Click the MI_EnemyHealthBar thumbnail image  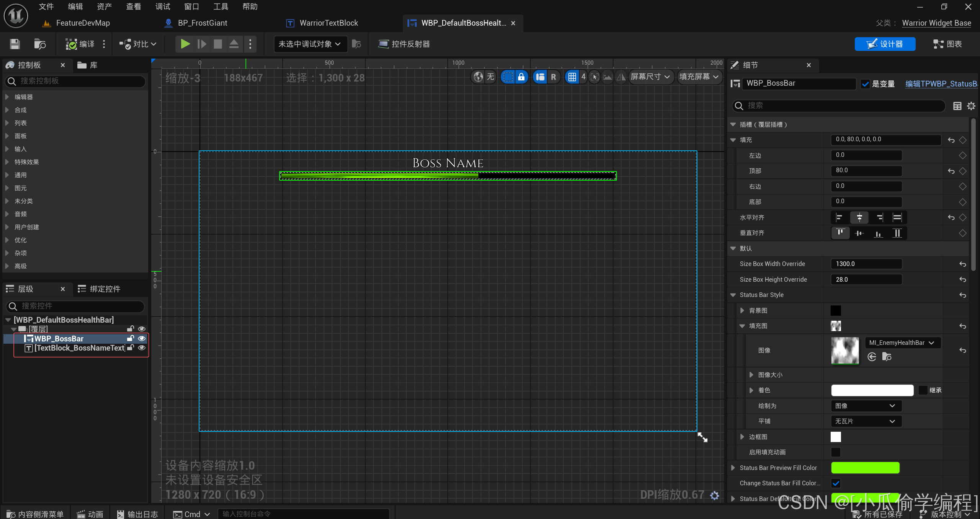click(844, 350)
